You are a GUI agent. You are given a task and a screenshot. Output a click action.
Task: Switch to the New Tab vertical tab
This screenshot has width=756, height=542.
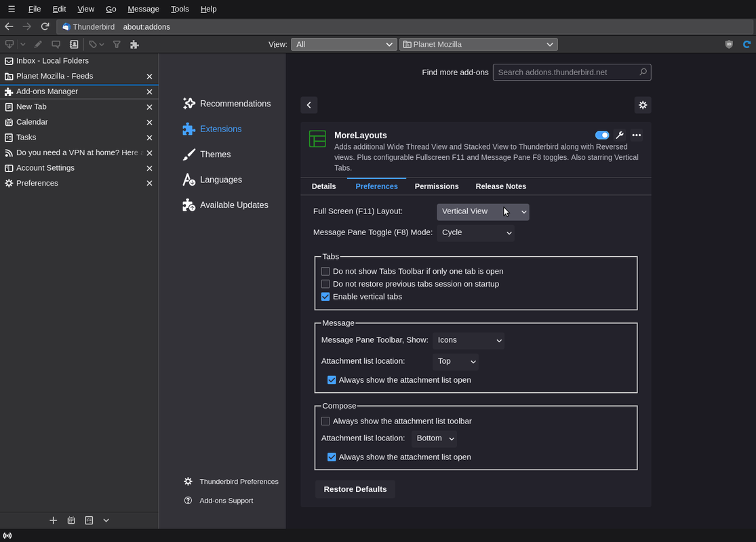point(73,106)
